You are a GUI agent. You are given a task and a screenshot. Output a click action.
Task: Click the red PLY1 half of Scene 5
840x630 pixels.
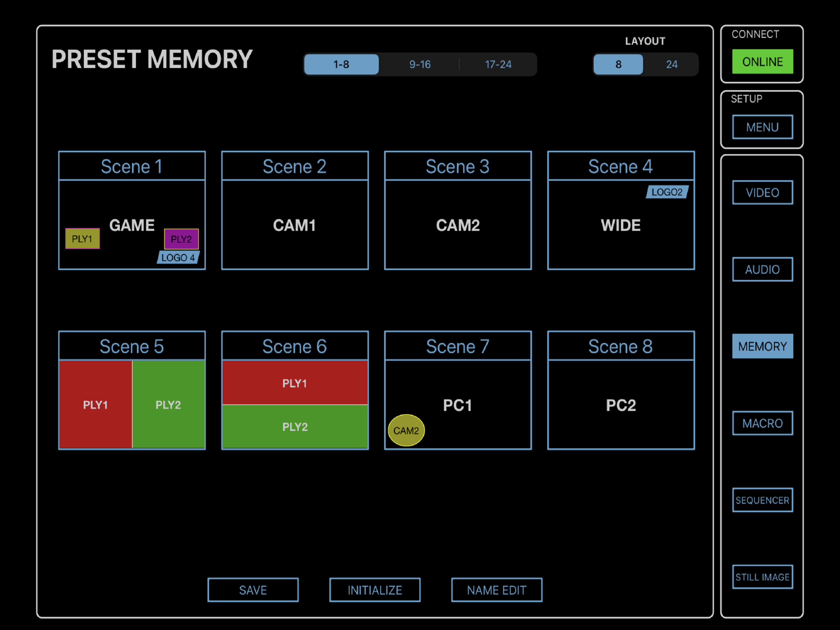[x=95, y=404]
